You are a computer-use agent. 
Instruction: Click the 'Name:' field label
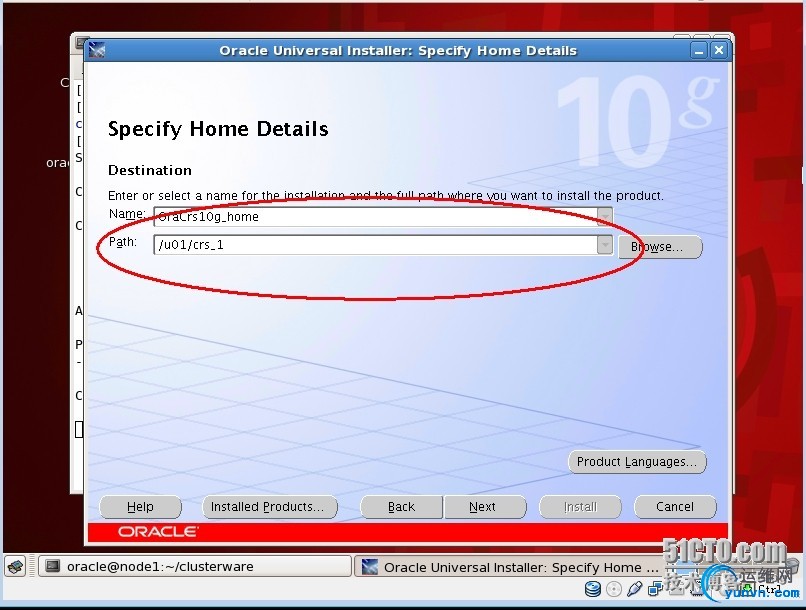[127, 214]
